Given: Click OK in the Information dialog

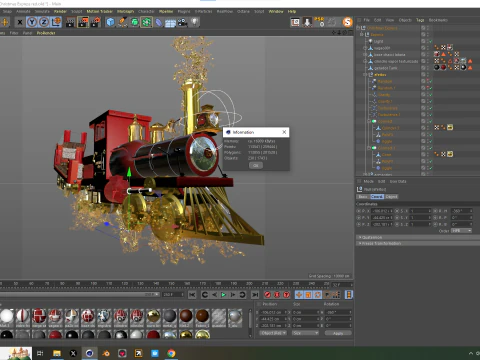Looking at the screenshot, I should pyautogui.click(x=256, y=165).
